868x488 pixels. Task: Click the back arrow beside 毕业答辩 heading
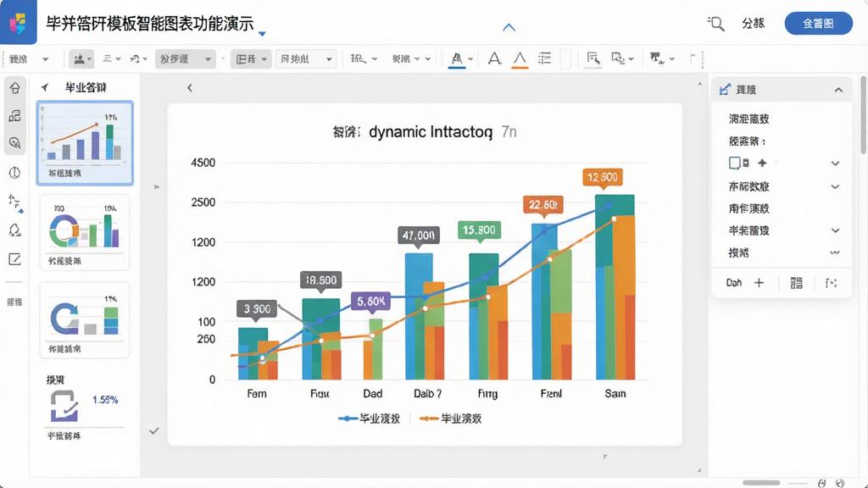[45, 87]
